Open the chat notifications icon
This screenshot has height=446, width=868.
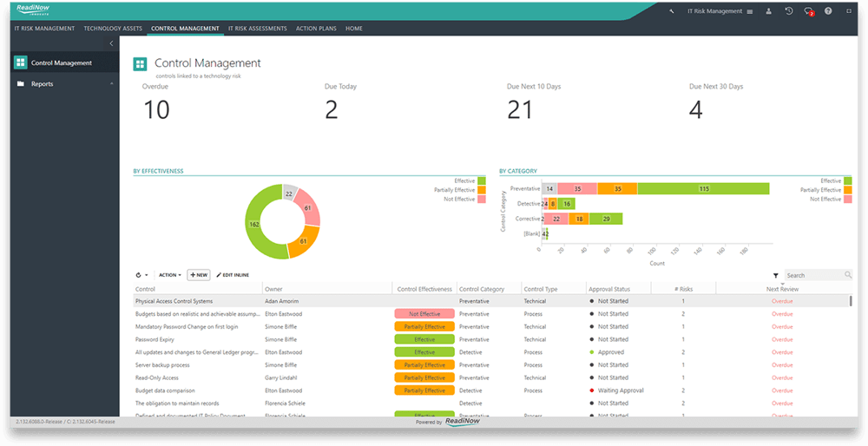point(809,11)
